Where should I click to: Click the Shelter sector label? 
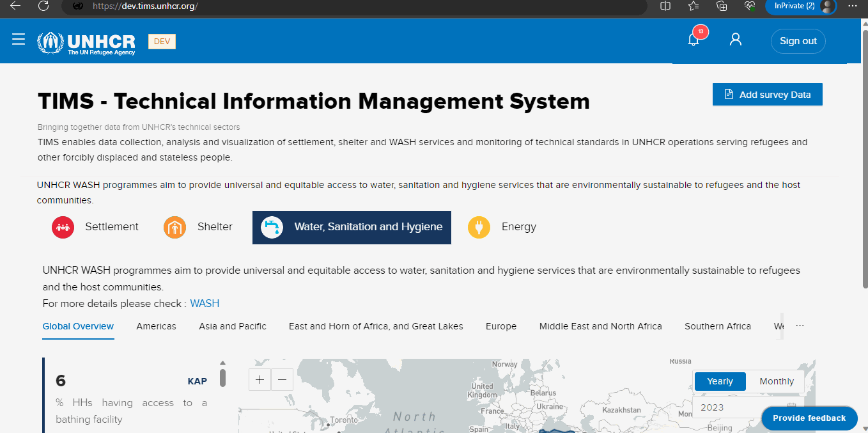pos(215,227)
